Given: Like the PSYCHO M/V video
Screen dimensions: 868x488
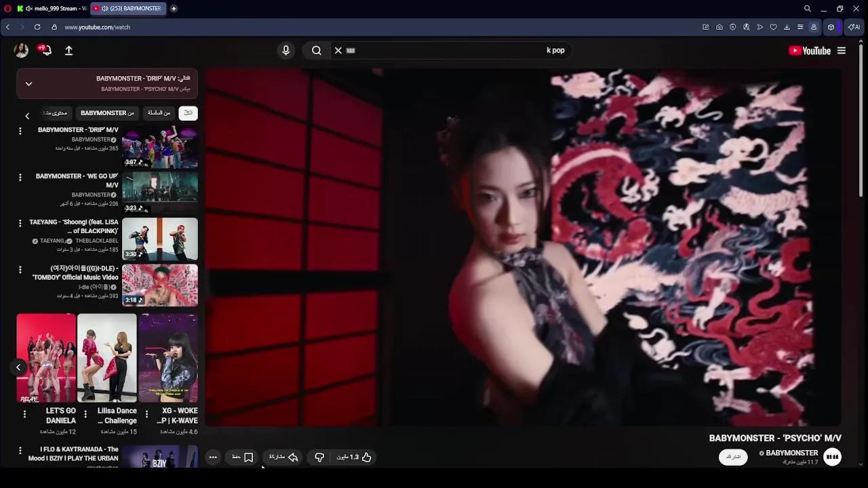Looking at the screenshot, I should (355, 457).
